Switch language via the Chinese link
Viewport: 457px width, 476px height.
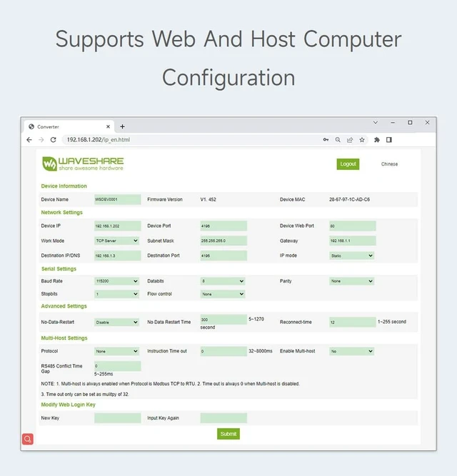pyautogui.click(x=389, y=164)
